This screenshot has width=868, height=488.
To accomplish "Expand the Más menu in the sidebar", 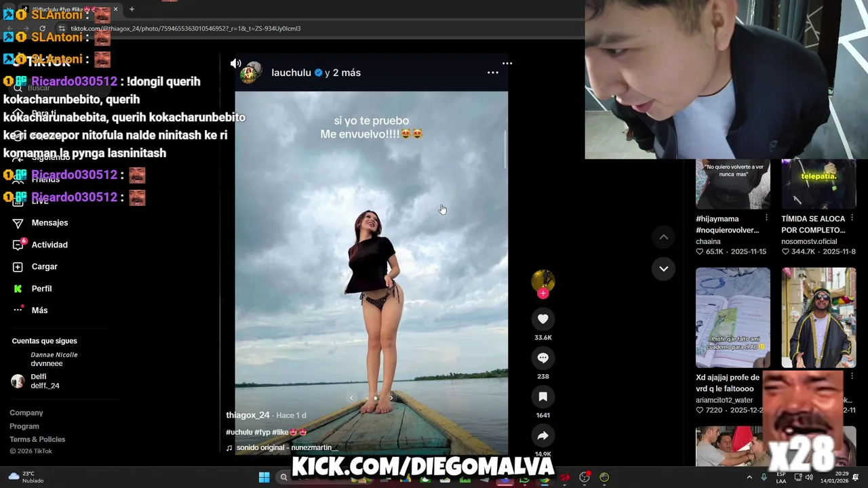I will tap(39, 310).
